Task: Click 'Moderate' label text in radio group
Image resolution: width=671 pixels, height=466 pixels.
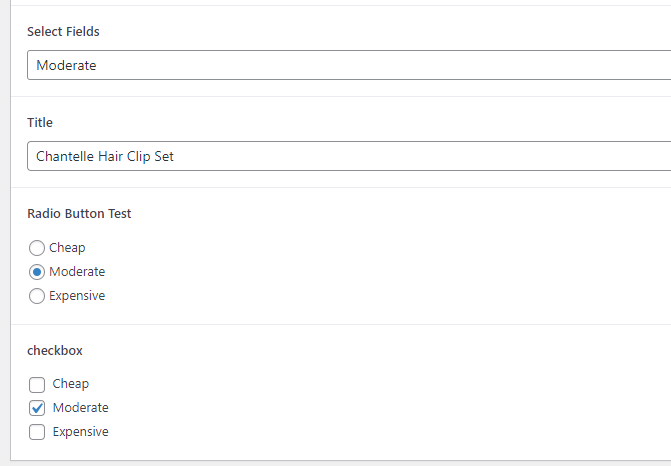Action: pos(77,272)
